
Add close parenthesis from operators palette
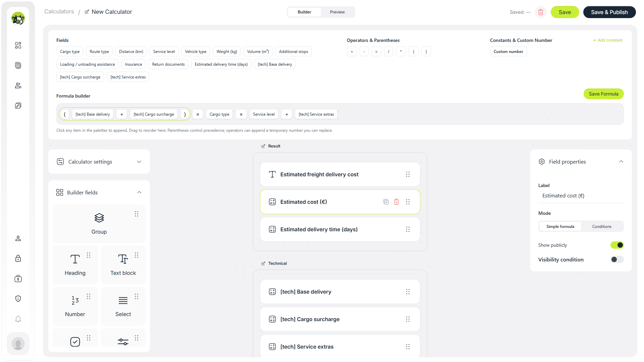point(426,52)
